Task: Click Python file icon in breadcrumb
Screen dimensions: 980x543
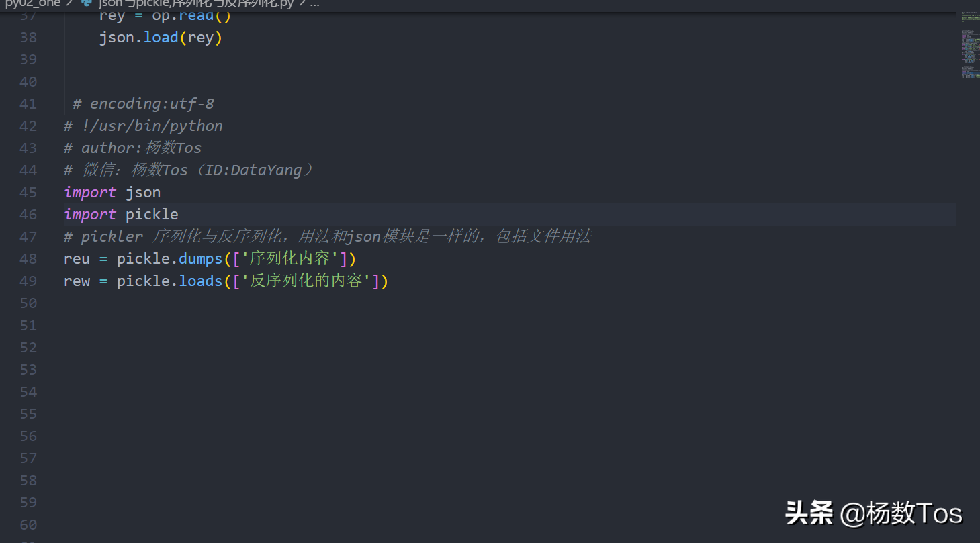Action: click(87, 3)
